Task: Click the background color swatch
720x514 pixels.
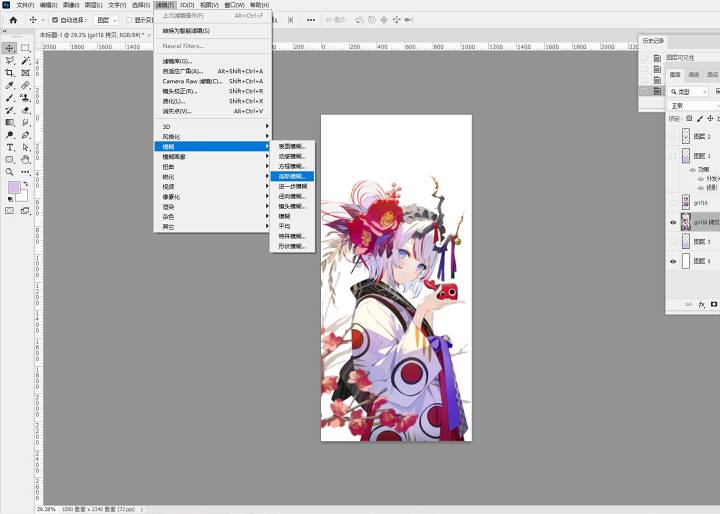Action: 23,197
